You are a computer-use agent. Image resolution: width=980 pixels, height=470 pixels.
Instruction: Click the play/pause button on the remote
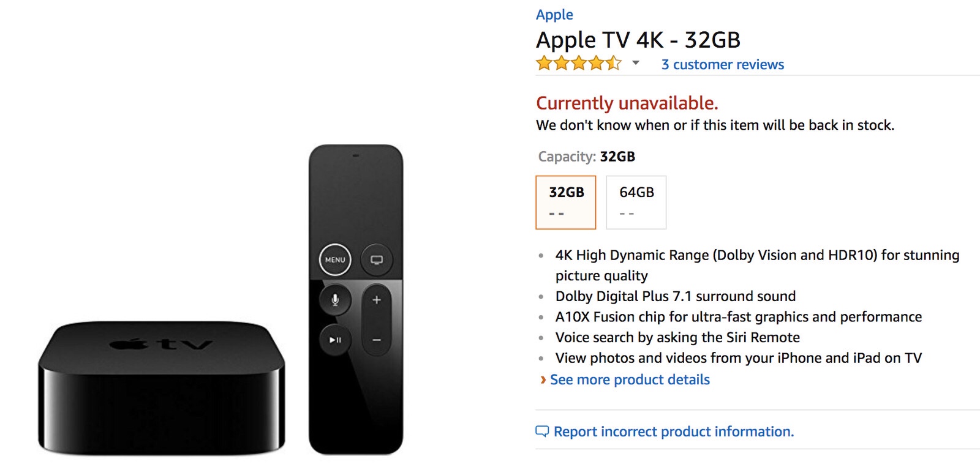click(x=335, y=340)
